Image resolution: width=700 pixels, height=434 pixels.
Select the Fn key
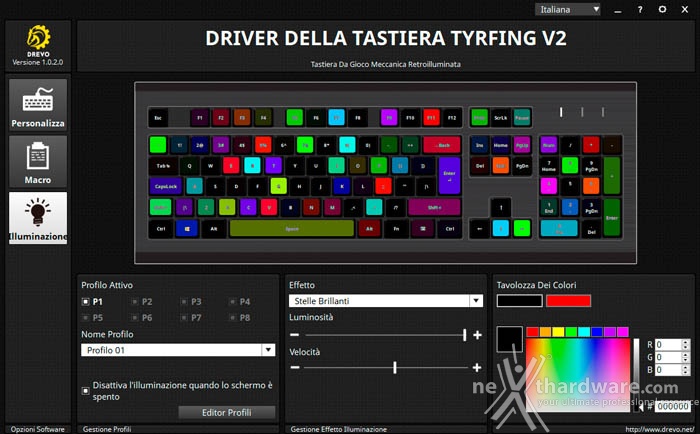396,229
